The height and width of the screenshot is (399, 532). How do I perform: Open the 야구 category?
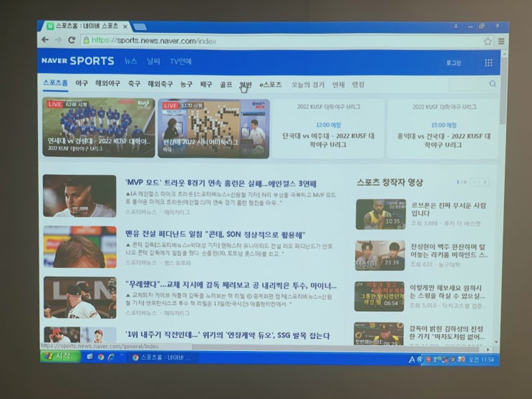tap(82, 83)
